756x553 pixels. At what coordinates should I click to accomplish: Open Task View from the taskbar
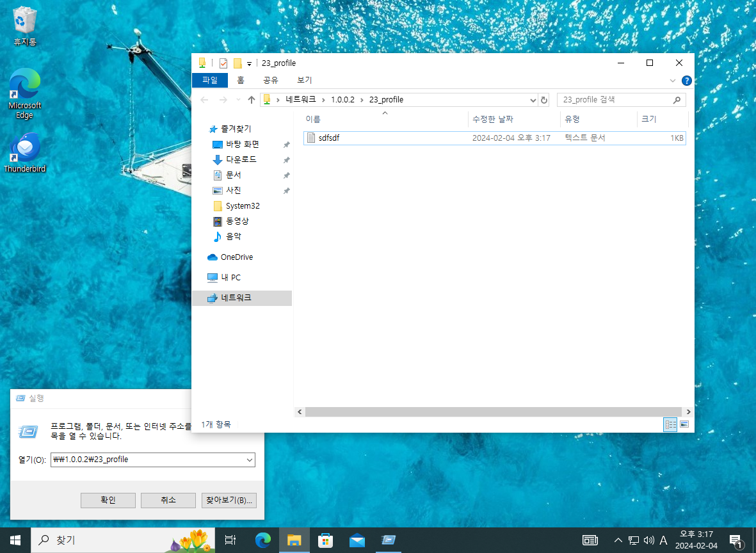tap(231, 540)
